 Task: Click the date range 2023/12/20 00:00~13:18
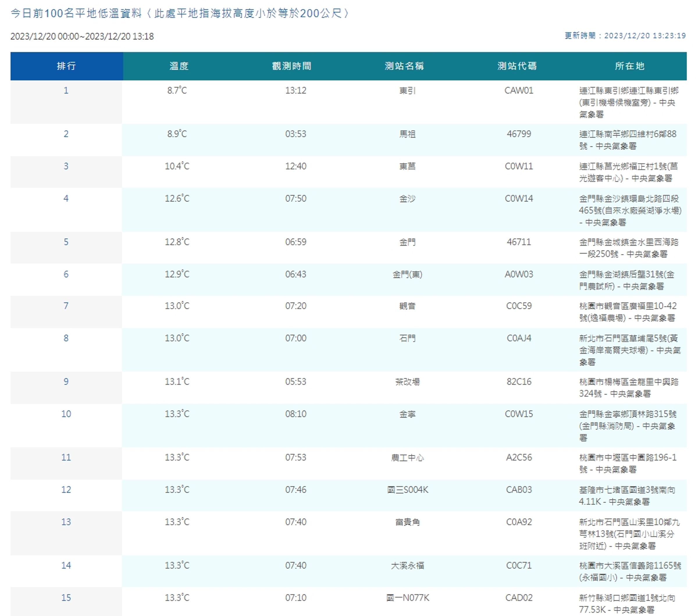tap(82, 36)
